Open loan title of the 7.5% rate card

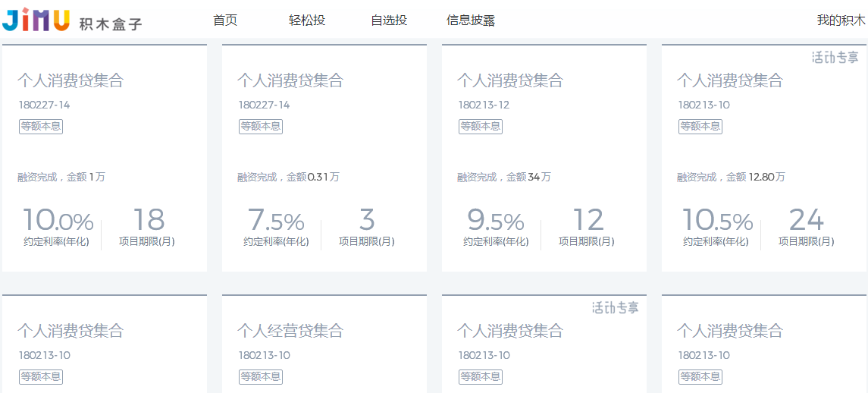click(290, 80)
